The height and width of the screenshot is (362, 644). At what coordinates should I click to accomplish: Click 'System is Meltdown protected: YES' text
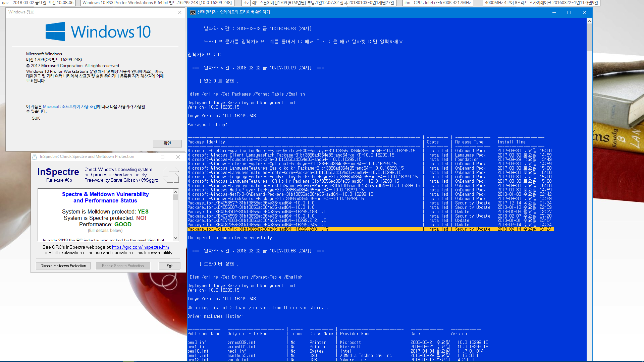point(105,212)
